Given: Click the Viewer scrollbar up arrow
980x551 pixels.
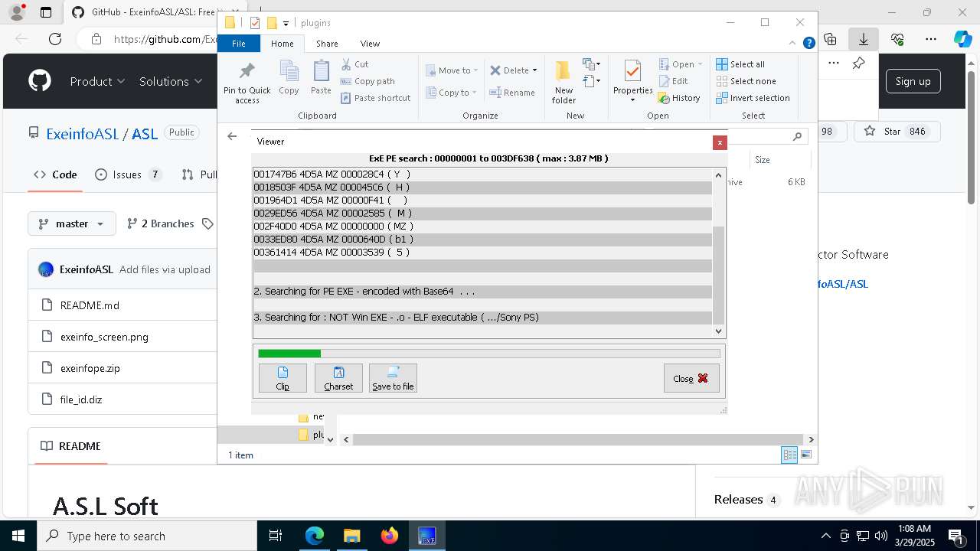Looking at the screenshot, I should click(x=718, y=174).
